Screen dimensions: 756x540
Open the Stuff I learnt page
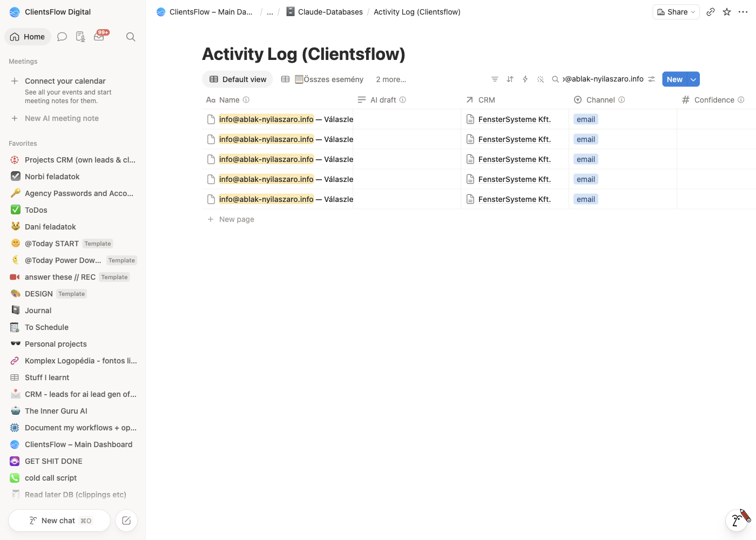click(x=73, y=377)
